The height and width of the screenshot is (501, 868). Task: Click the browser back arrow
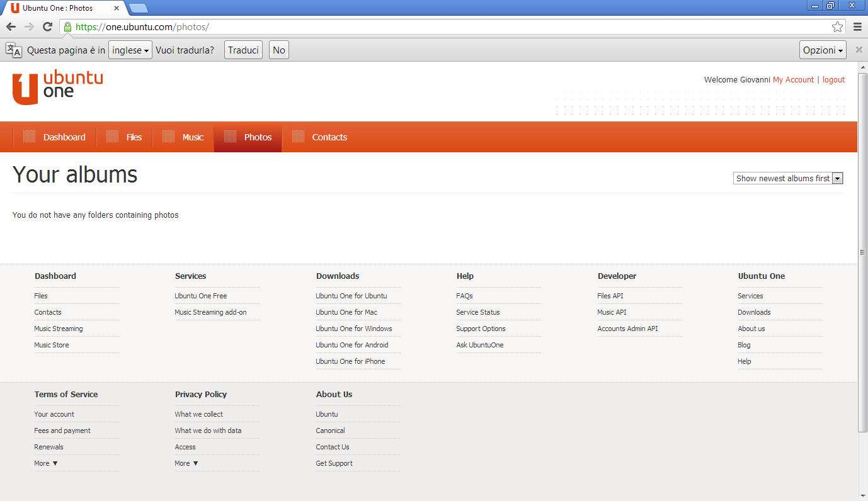point(11,26)
